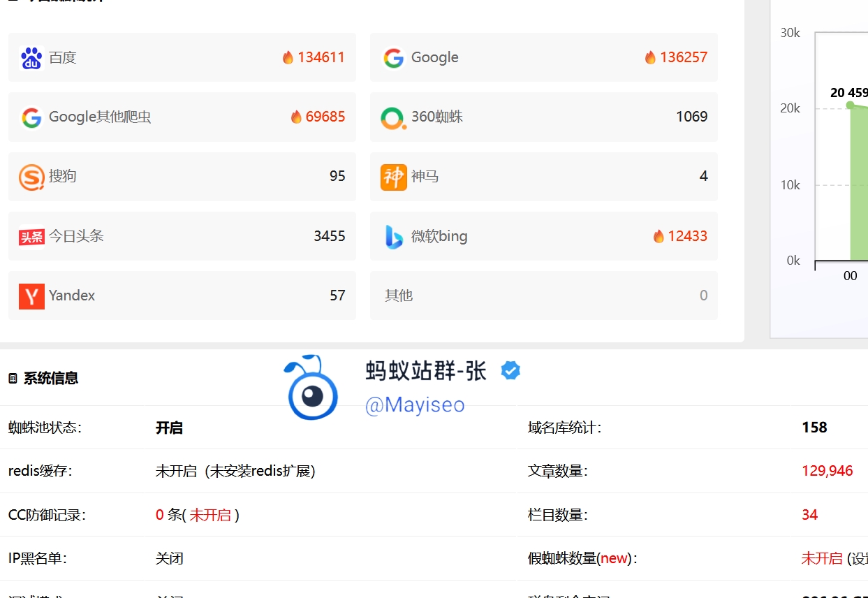Click the Google spider count 136257
Viewport: 868px width, 598px height.
point(684,57)
